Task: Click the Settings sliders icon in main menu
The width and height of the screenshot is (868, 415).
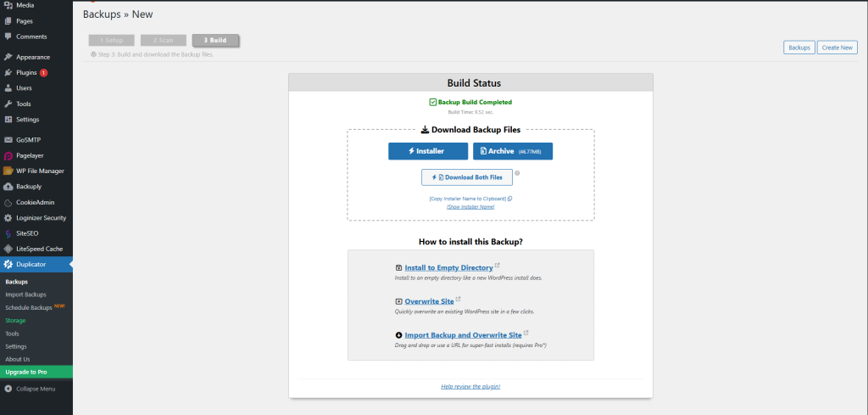Action: coord(8,119)
